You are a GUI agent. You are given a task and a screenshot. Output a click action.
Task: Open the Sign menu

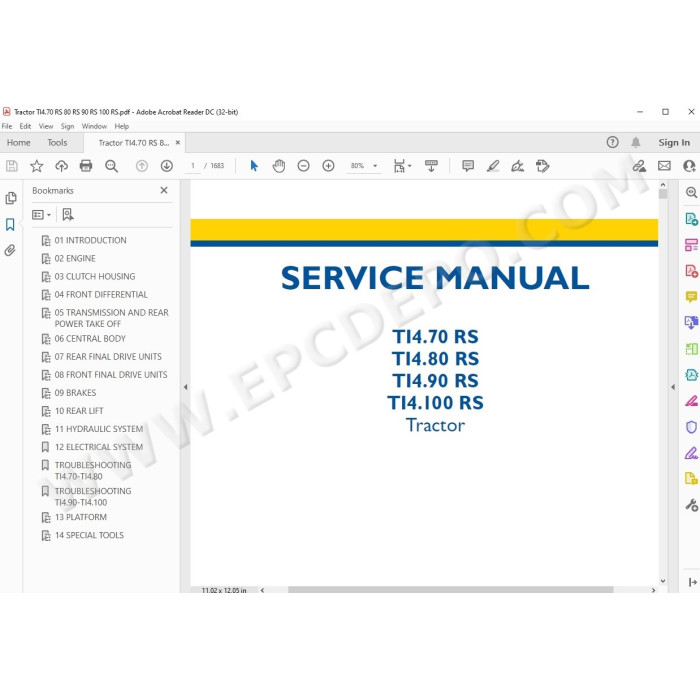tap(67, 126)
